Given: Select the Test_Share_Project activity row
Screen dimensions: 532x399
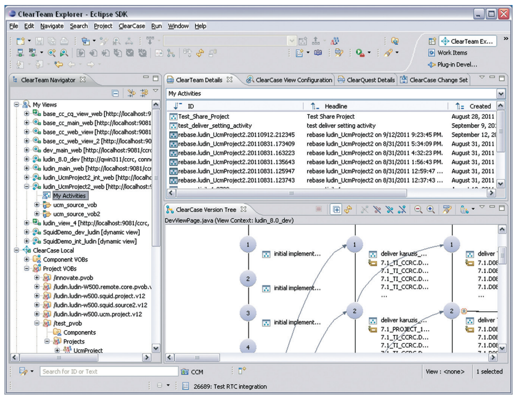Looking at the screenshot, I should coord(203,117).
